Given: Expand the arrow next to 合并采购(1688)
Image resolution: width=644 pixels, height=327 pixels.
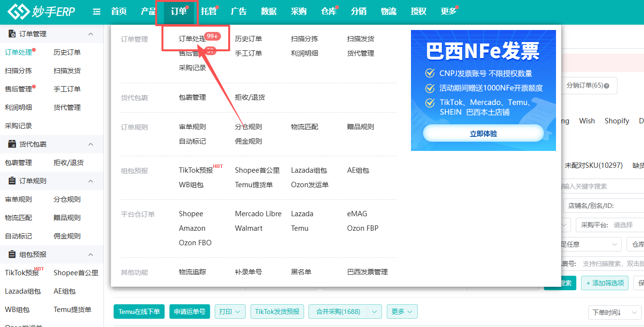Looking at the screenshot, I should click(375, 312).
